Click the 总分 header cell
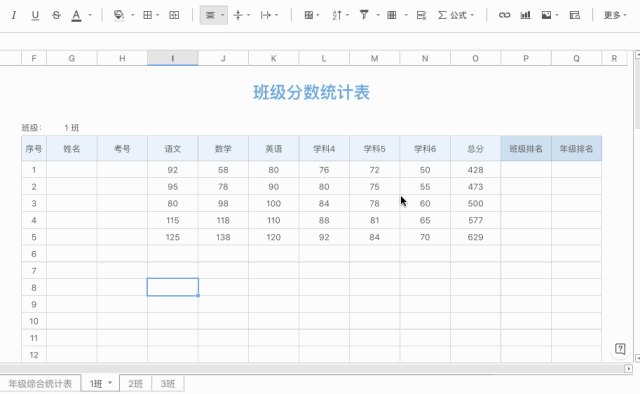Viewport: 640px width, 394px height. [x=476, y=149]
